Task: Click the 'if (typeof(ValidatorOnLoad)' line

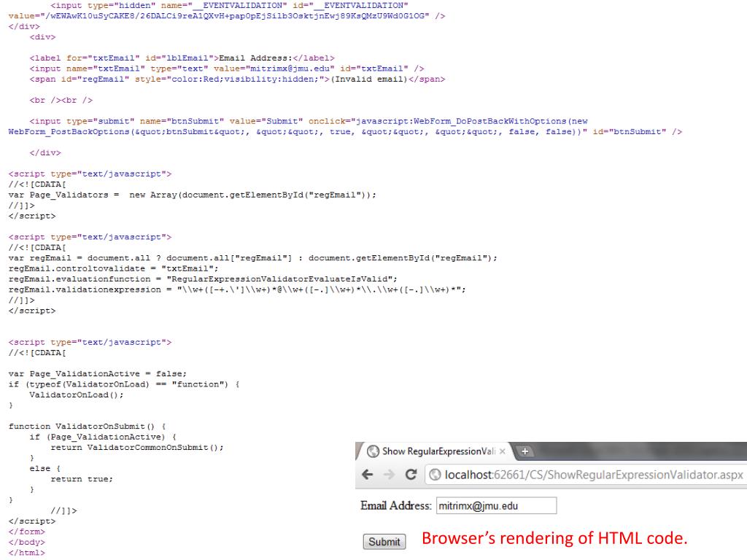Action: [x=124, y=384]
